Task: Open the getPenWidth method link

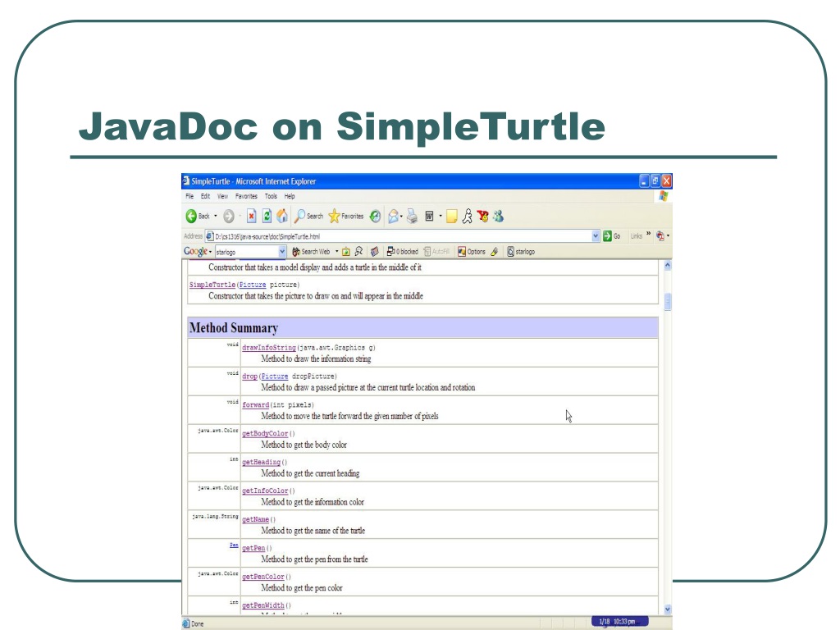Action: pyautogui.click(x=263, y=605)
